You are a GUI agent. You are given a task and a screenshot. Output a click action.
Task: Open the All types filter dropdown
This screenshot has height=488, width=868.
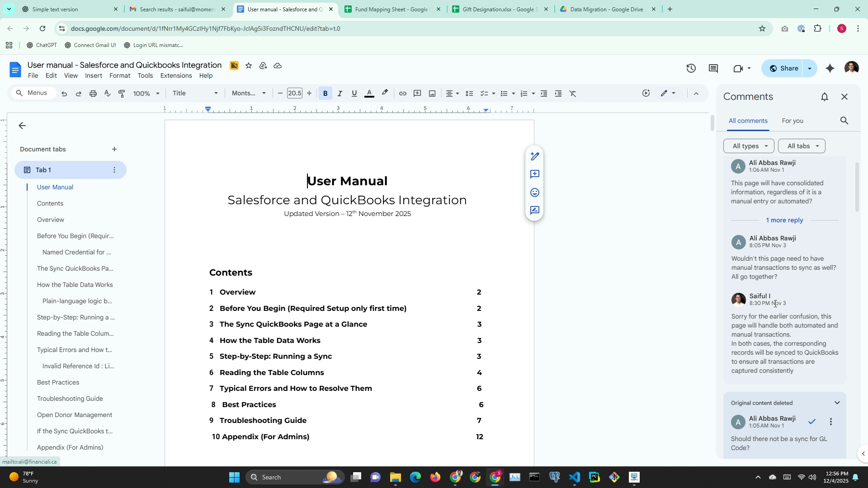[x=749, y=146]
